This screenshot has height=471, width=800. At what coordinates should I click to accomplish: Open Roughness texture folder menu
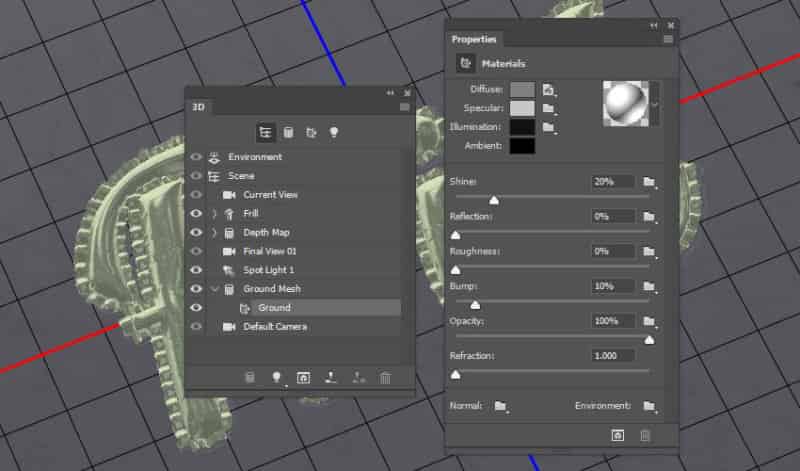pos(649,252)
